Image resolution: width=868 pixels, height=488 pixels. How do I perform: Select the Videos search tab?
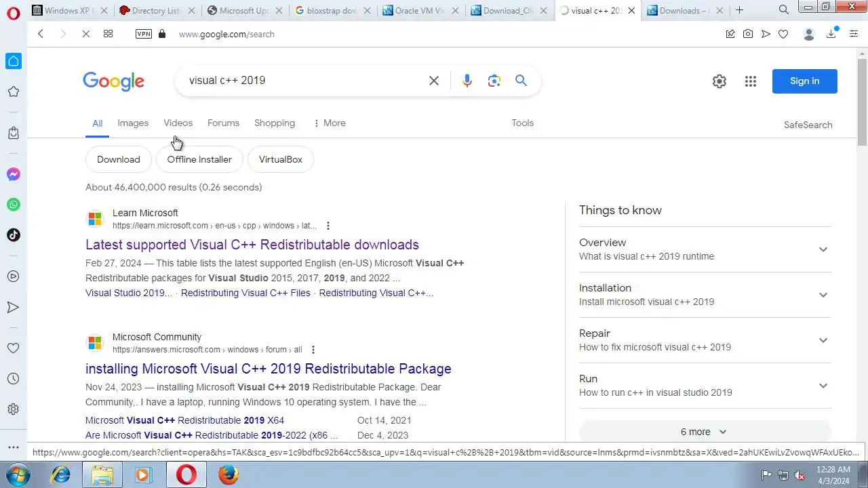[x=178, y=123]
